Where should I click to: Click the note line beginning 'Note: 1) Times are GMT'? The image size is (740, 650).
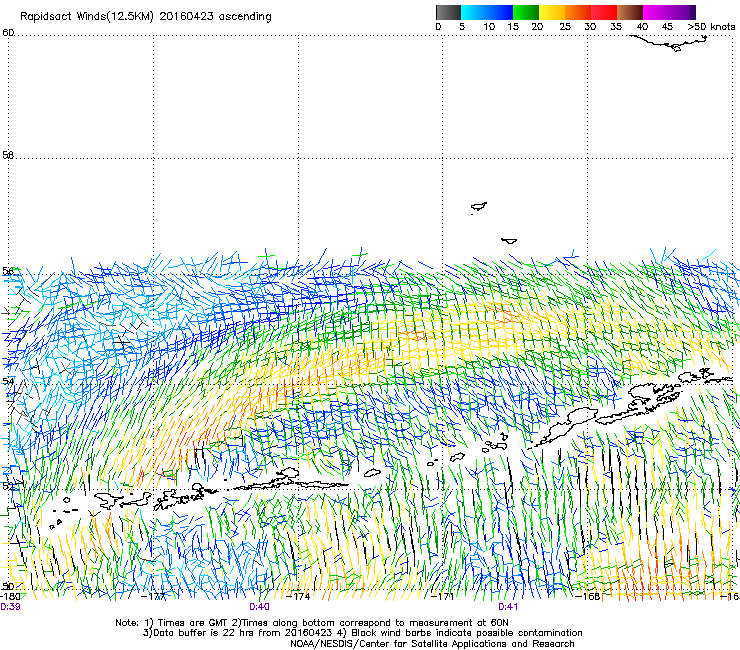[x=312, y=623]
